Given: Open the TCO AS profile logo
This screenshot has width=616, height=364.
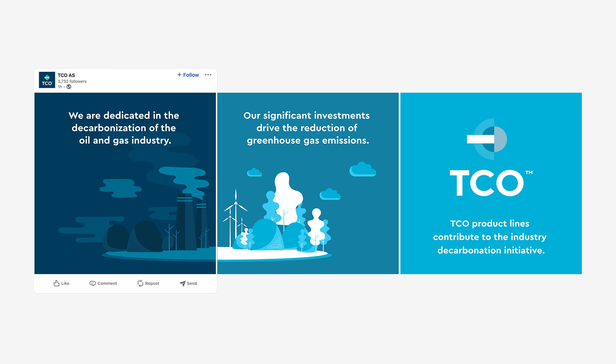Looking at the screenshot, I should [x=47, y=80].
